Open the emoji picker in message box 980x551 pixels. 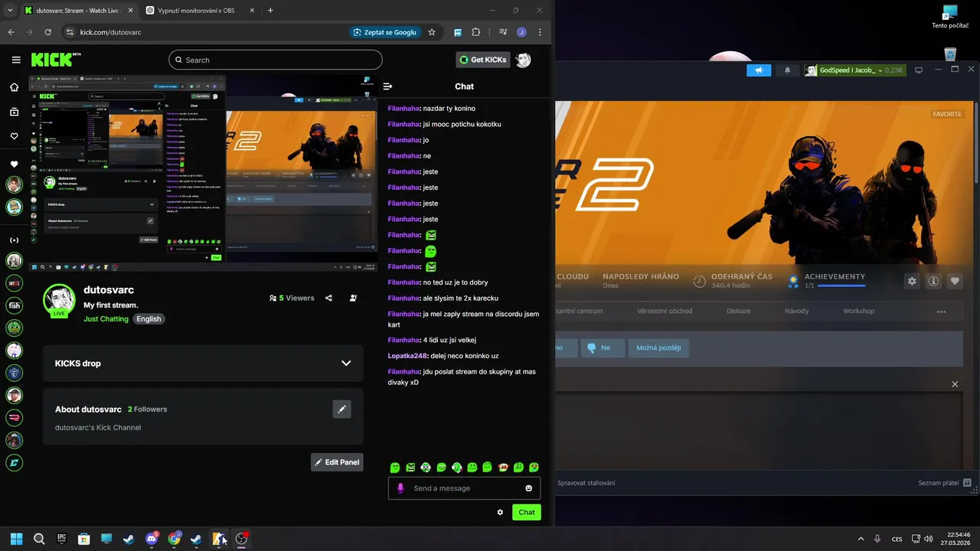tap(528, 488)
